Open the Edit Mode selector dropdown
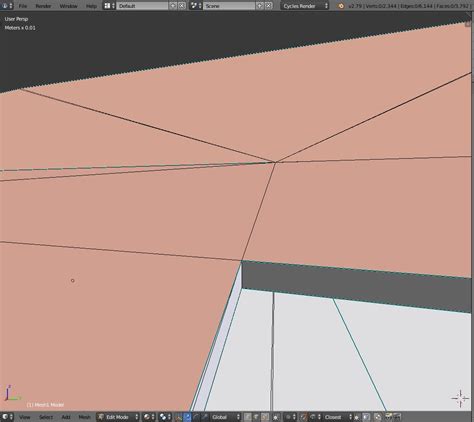474x422 pixels. (x=118, y=417)
